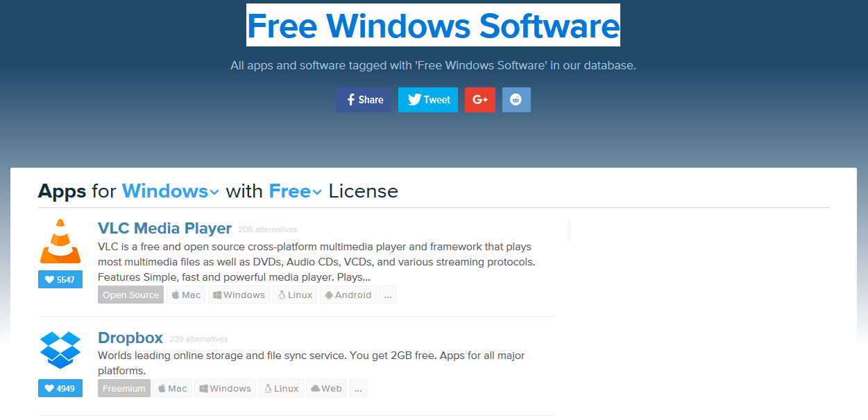This screenshot has width=868, height=420.
Task: Share via the Reddit icon button
Action: click(x=516, y=100)
